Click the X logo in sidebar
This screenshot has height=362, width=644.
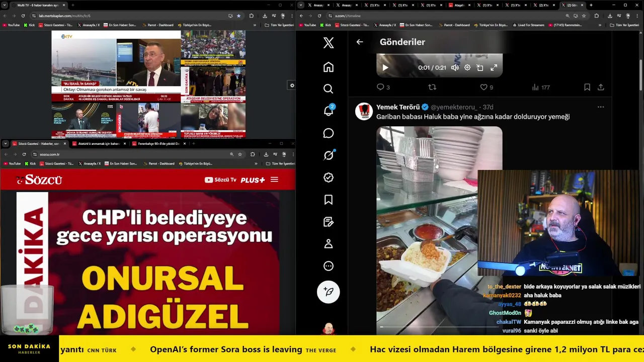pyautogui.click(x=329, y=43)
